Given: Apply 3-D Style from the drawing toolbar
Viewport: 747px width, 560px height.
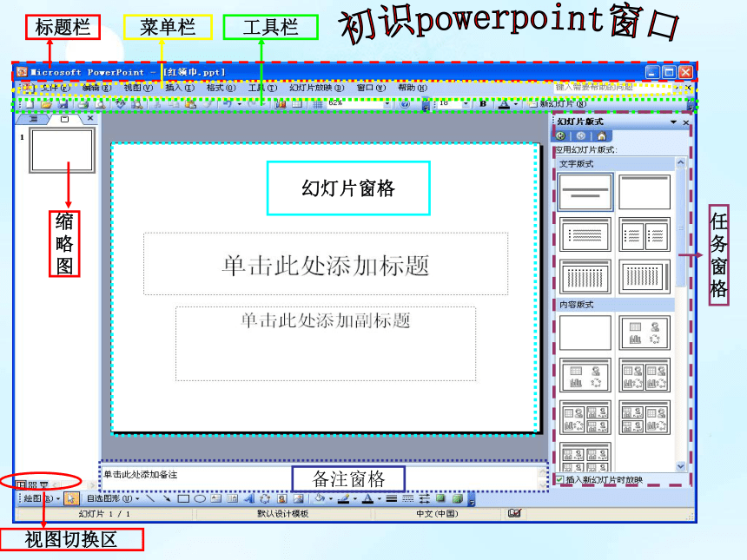Looking at the screenshot, I should 458,498.
